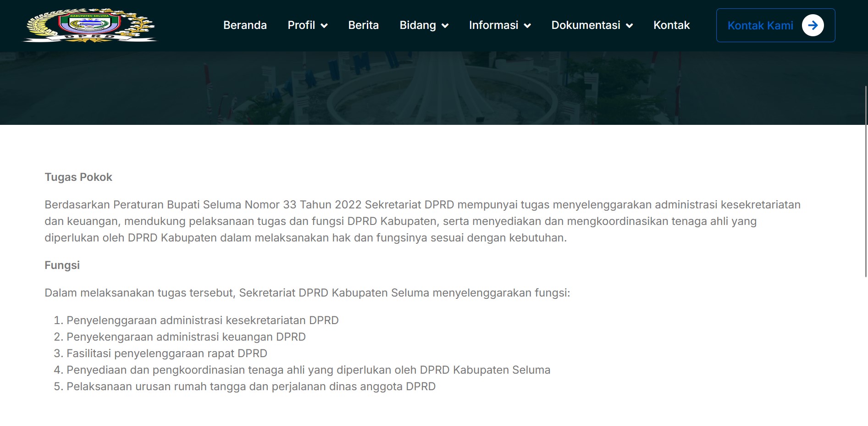Click the Tugas Pokok heading
This screenshot has width=868, height=426.
pyautogui.click(x=78, y=177)
